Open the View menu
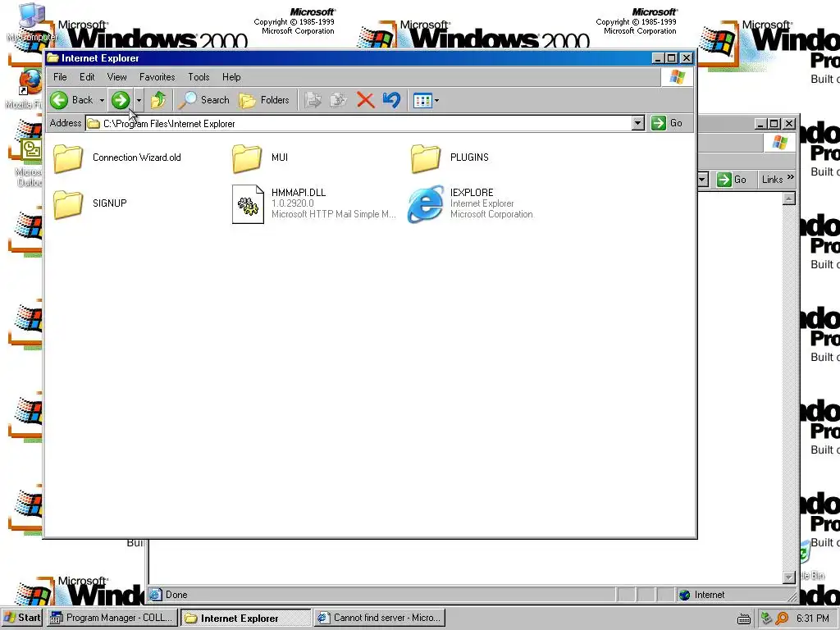Viewport: 840px width, 630px height. click(116, 77)
